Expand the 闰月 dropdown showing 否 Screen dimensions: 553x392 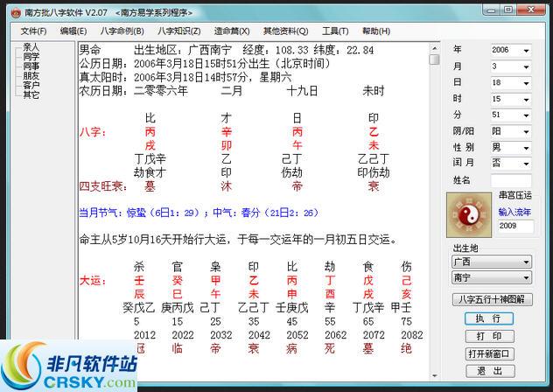coord(526,164)
